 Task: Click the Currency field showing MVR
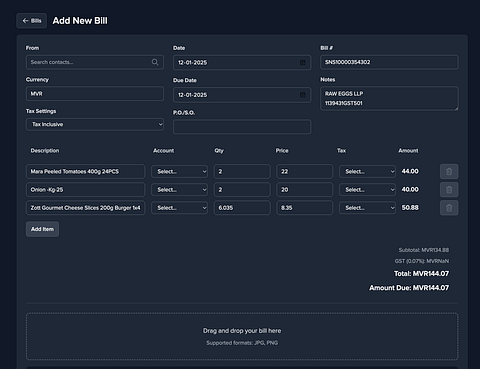(95, 94)
